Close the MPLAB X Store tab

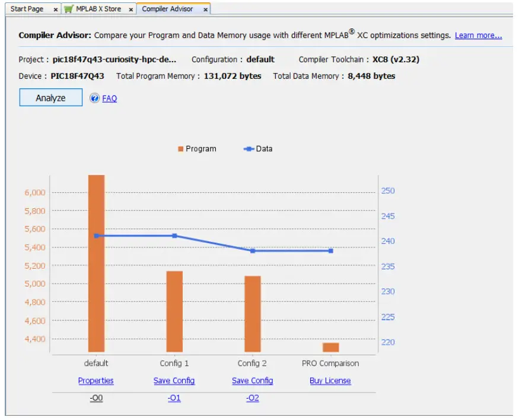(x=130, y=9)
